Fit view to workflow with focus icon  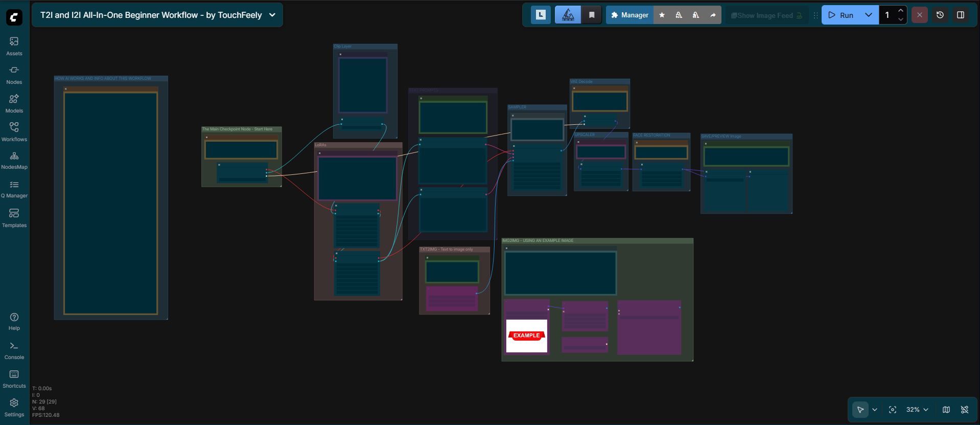(893, 410)
